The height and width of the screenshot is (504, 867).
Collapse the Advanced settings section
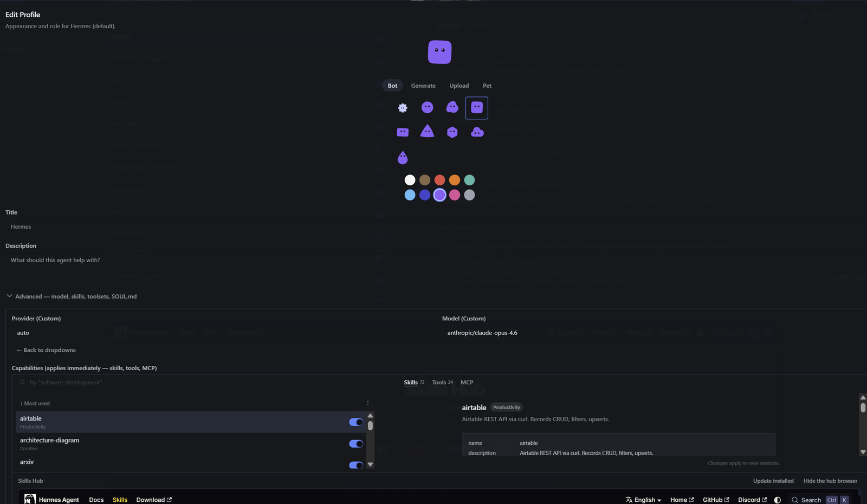click(x=72, y=296)
